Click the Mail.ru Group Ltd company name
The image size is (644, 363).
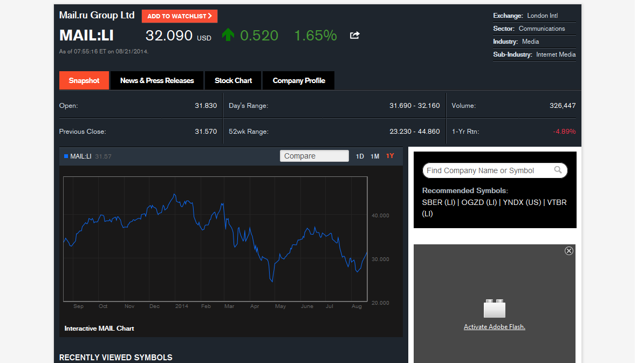pyautogui.click(x=97, y=15)
